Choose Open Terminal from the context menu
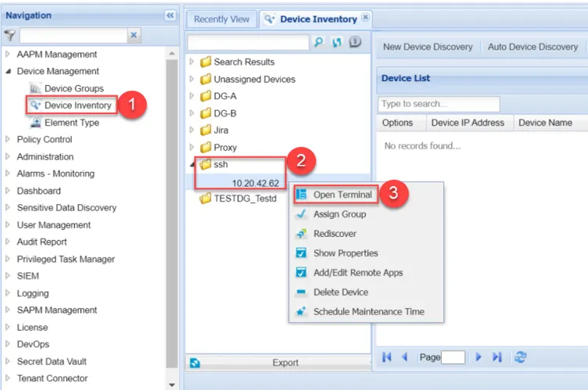The width and height of the screenshot is (588, 390). point(342,195)
